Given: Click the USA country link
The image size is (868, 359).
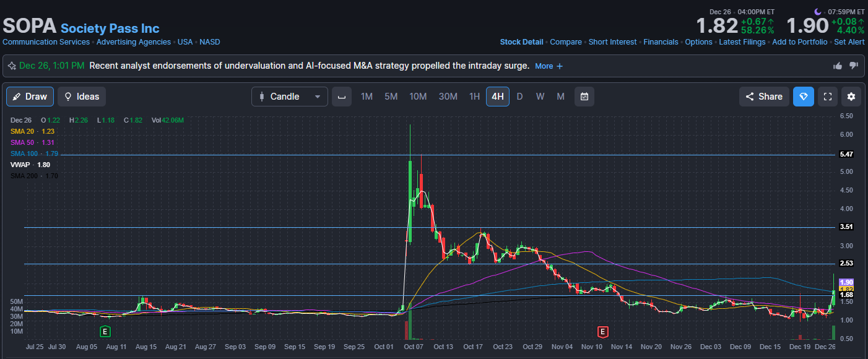Looking at the screenshot, I should 185,42.
